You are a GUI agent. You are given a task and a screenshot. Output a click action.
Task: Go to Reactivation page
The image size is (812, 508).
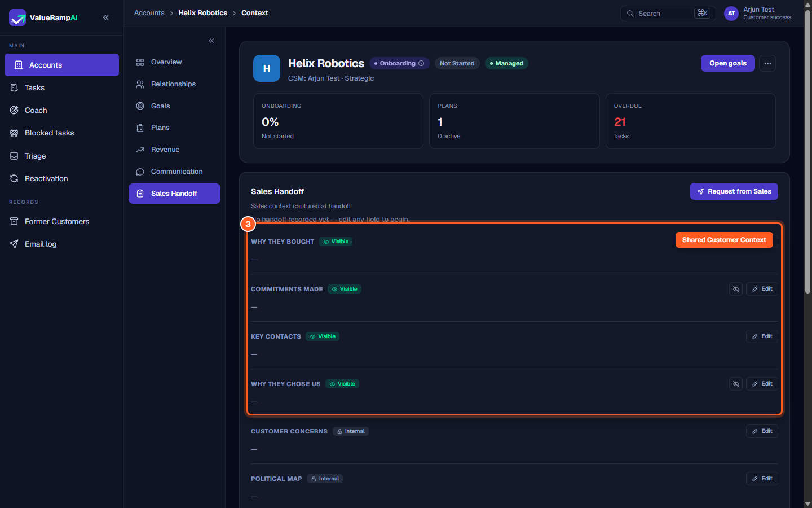[x=61, y=178]
